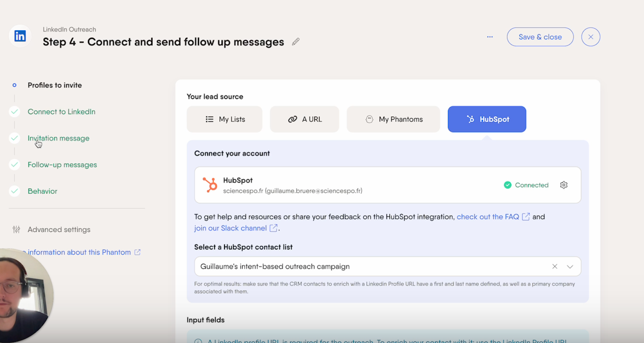Viewport: 644px width, 343px height.
Task: Click checkmark beside Connect to LinkedIn
Action: coord(14,112)
